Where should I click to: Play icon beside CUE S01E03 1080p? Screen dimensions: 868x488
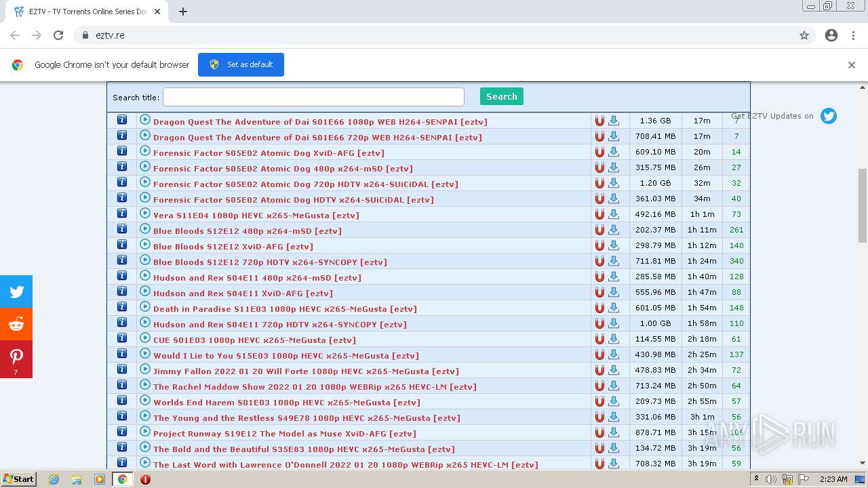[x=144, y=338]
